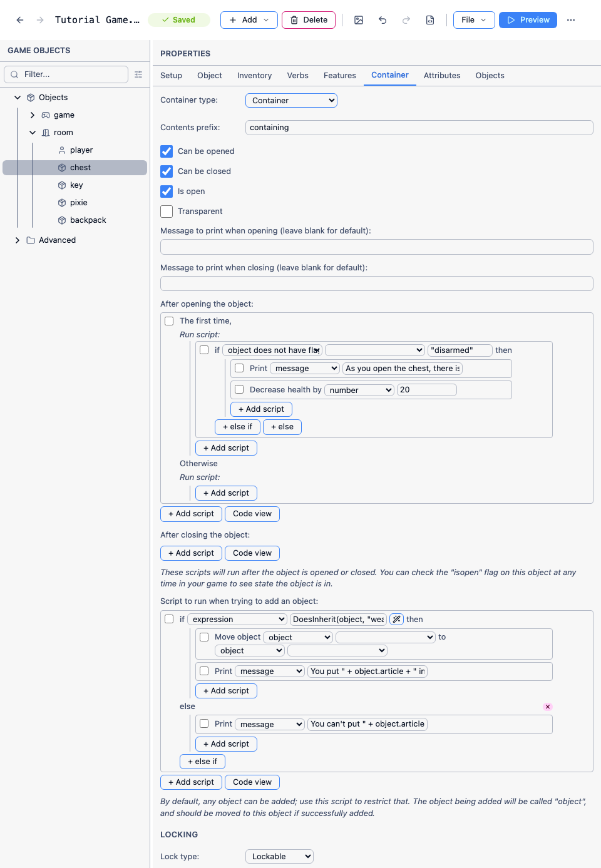Uncheck the Is open checkbox
The height and width of the screenshot is (868, 601).
167,191
